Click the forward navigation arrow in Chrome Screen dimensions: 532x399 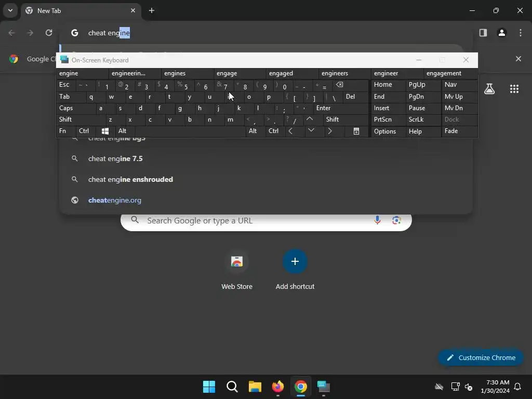(30, 33)
